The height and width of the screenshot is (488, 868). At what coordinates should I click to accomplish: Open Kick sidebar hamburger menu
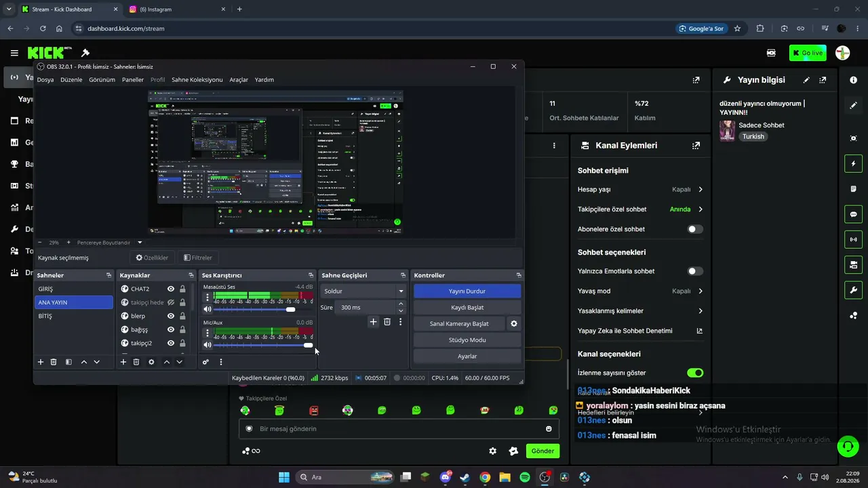[14, 53]
